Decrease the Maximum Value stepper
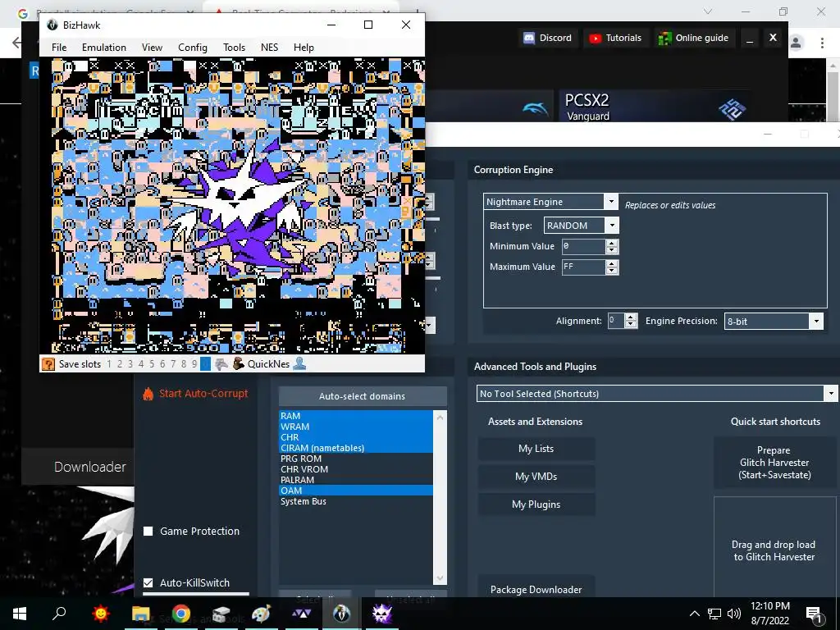 point(612,271)
